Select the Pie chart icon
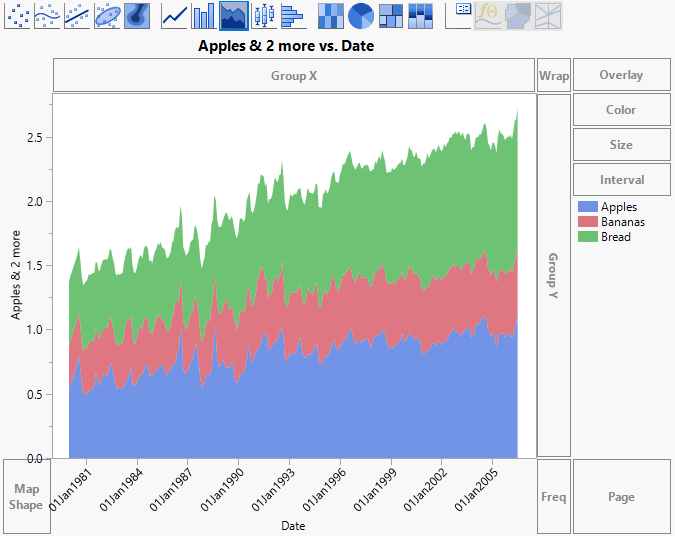Viewport: 675px width, 540px height. coord(361,15)
